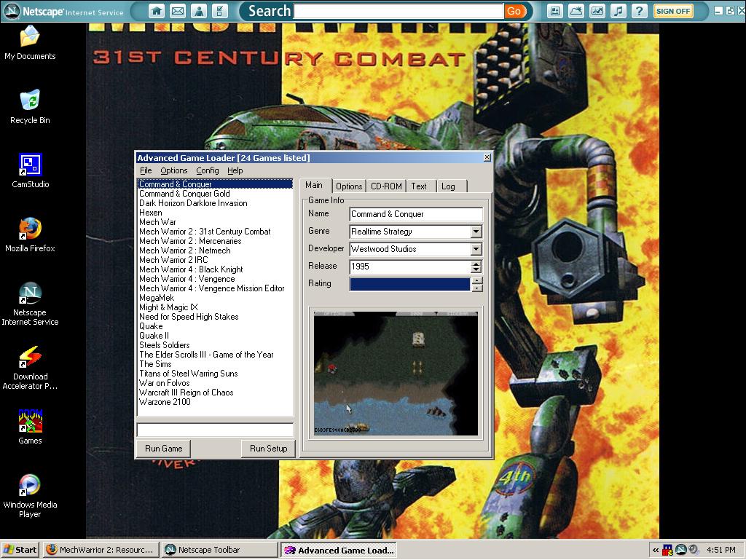Open the music note toolbar icon
746x560 pixels.
coord(618,11)
